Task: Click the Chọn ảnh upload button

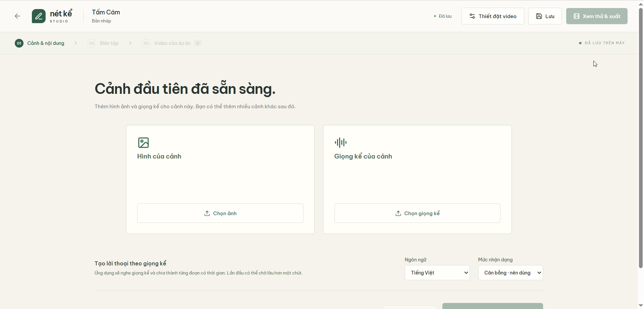Action: click(x=220, y=213)
